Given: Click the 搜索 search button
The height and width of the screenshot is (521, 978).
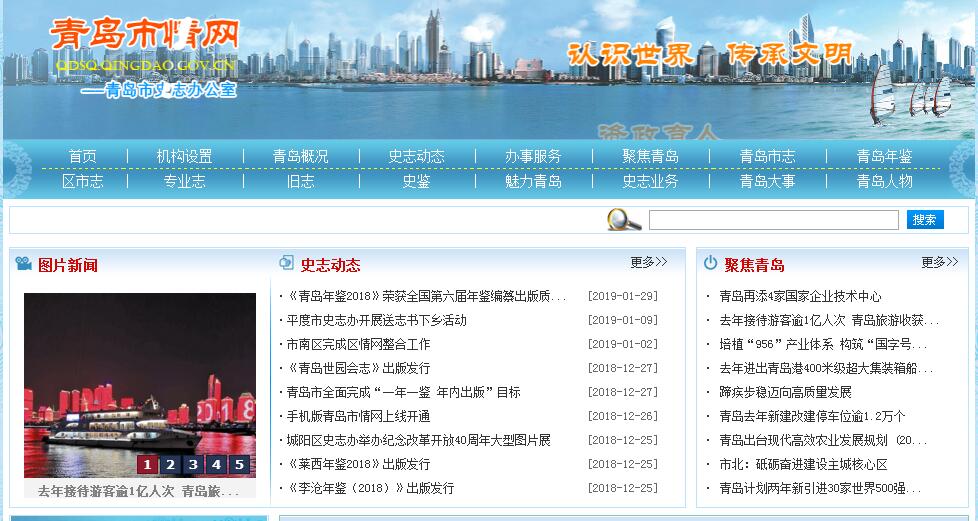Looking at the screenshot, I should 925,220.
